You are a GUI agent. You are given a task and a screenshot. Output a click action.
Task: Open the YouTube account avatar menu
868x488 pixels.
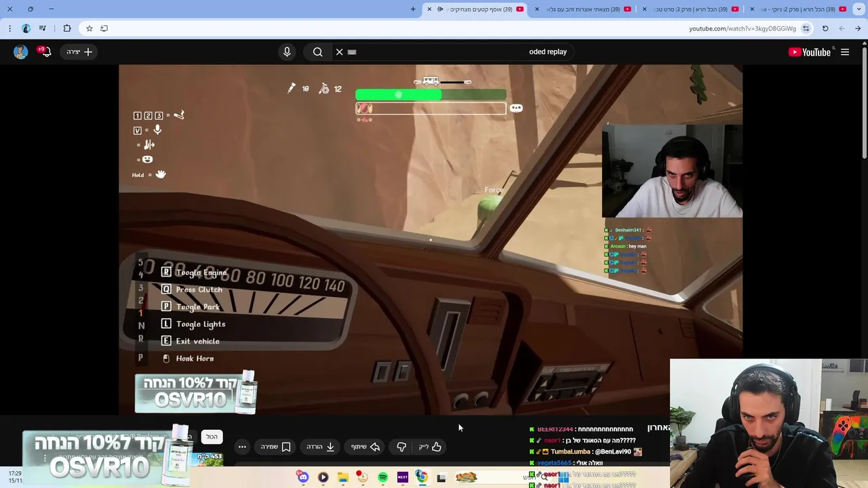click(20, 52)
